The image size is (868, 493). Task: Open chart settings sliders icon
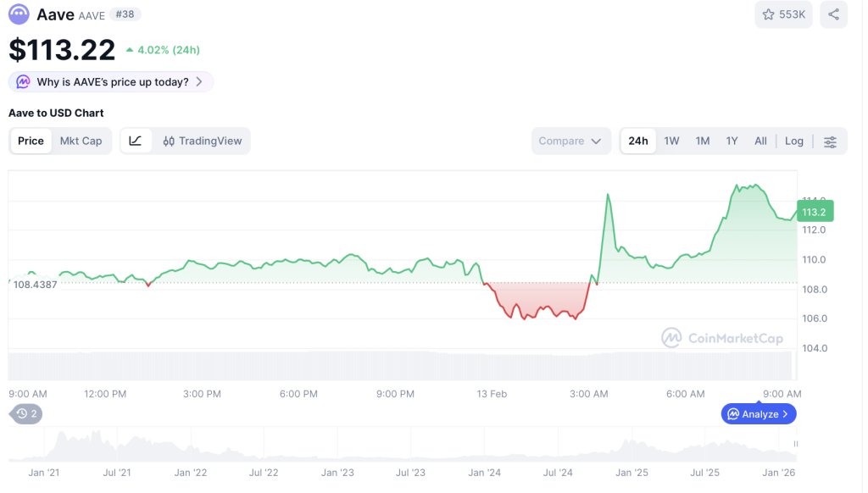[x=830, y=141]
